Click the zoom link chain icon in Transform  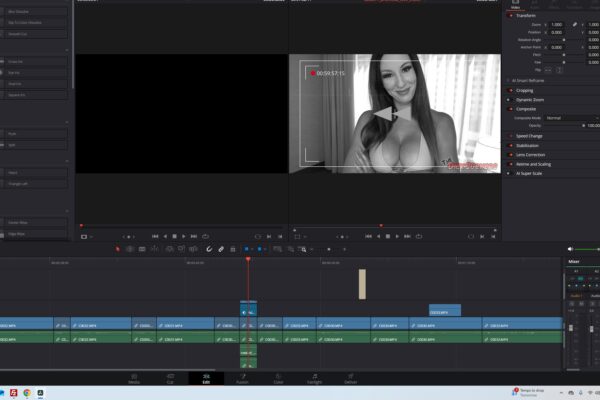click(574, 23)
